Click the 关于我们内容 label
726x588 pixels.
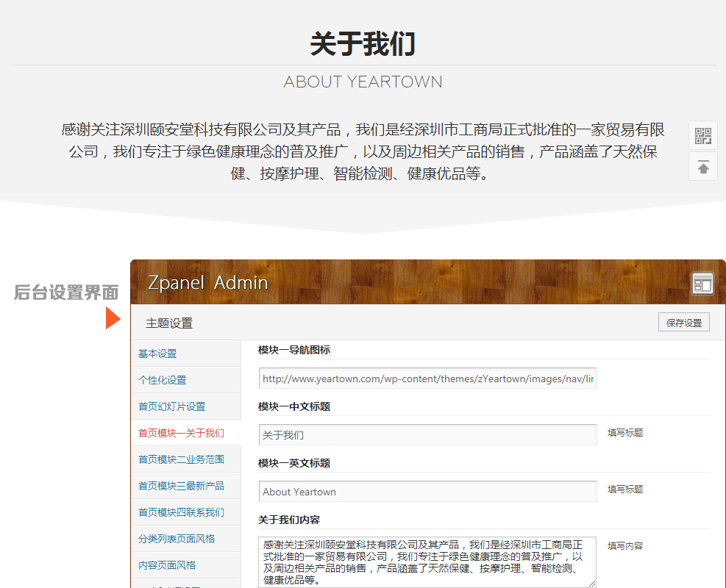(289, 520)
